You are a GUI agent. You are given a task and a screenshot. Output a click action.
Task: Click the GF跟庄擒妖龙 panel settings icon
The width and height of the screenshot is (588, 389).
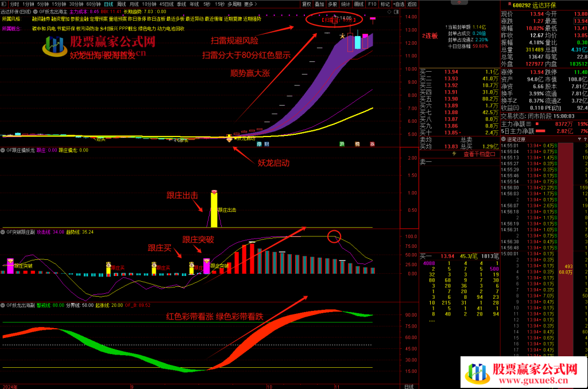pyautogui.click(x=3, y=150)
